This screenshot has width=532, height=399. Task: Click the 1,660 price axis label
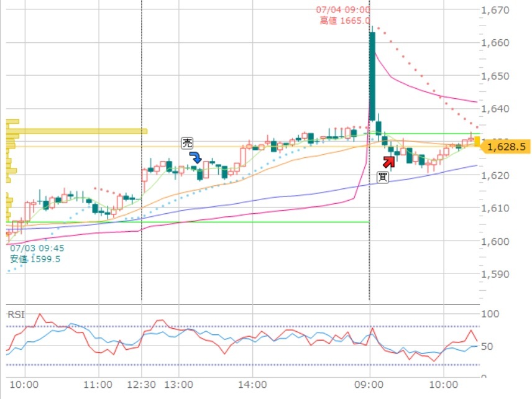pyautogui.click(x=495, y=43)
